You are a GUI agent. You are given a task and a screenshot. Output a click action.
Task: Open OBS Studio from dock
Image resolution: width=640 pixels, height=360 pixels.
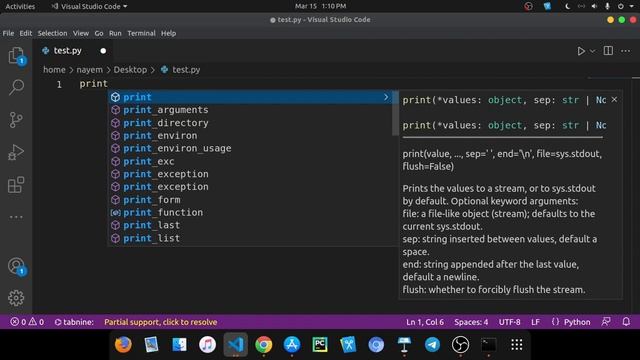(460, 344)
